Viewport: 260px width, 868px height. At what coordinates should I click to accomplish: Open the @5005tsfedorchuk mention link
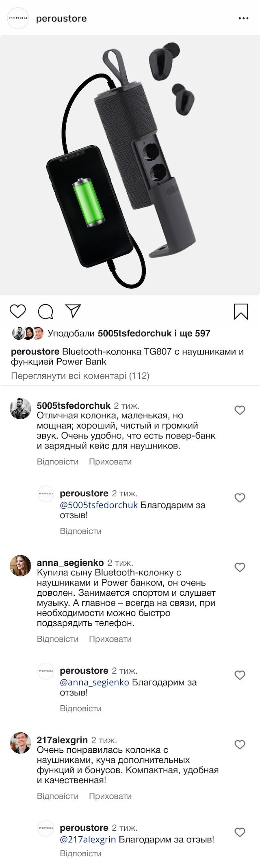point(99,505)
